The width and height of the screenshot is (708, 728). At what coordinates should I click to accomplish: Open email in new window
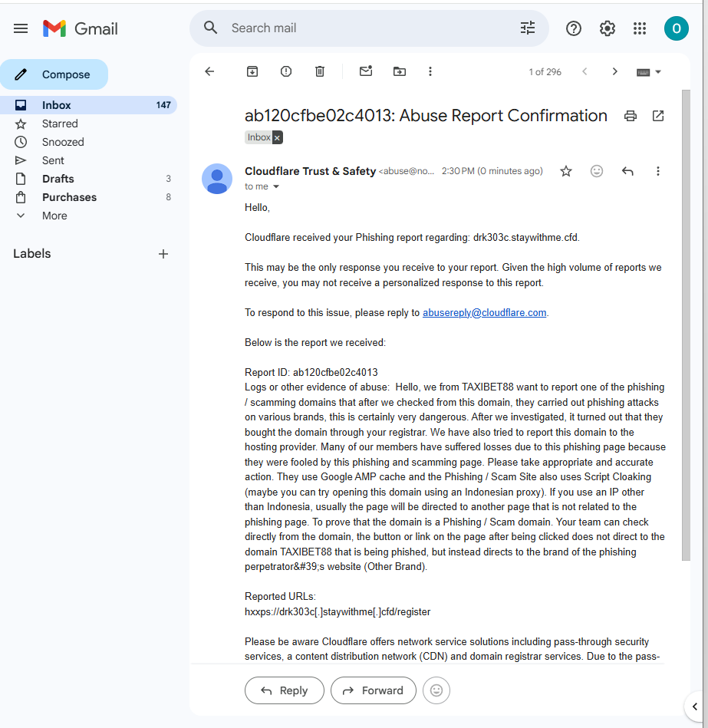658,116
